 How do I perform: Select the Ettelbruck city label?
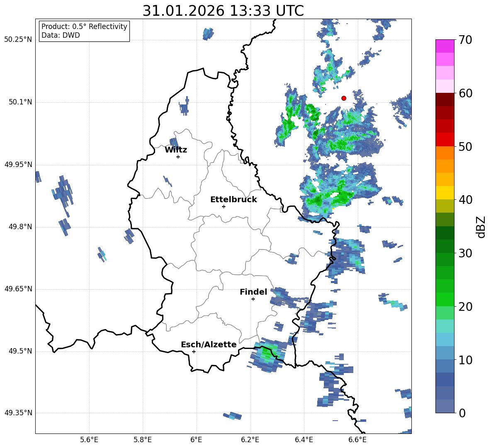[233, 200]
